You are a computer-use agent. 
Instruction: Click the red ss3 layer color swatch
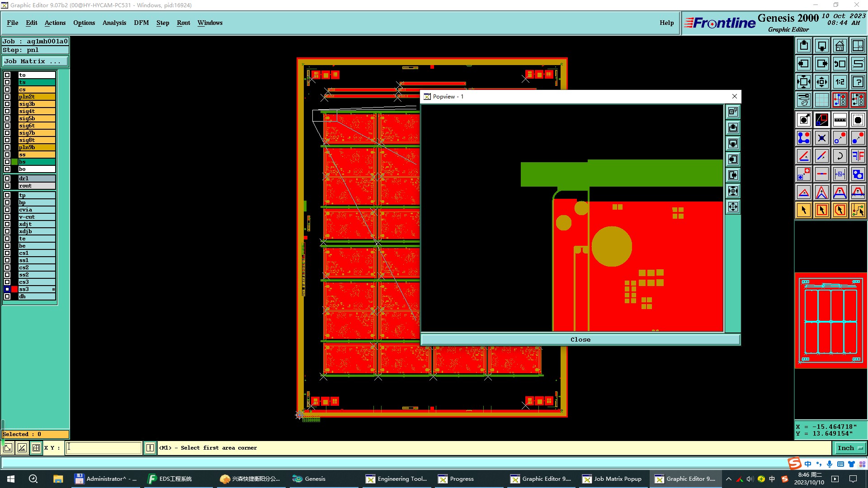14,289
